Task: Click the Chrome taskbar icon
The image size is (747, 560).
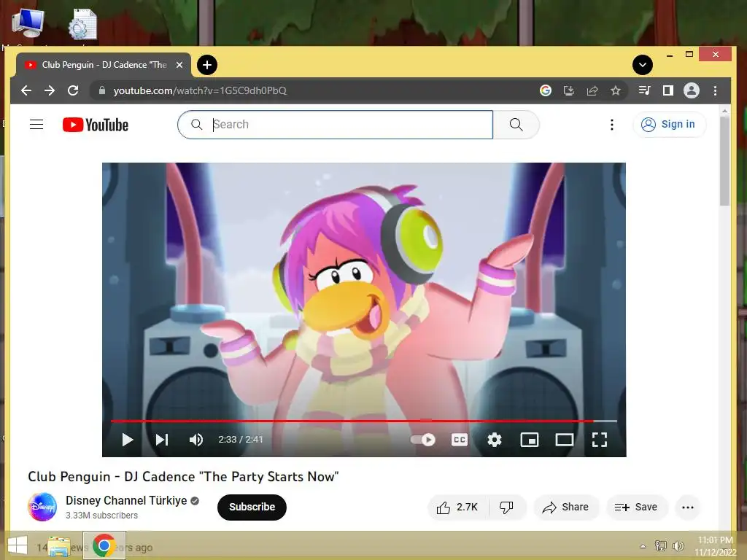Action: (x=104, y=545)
